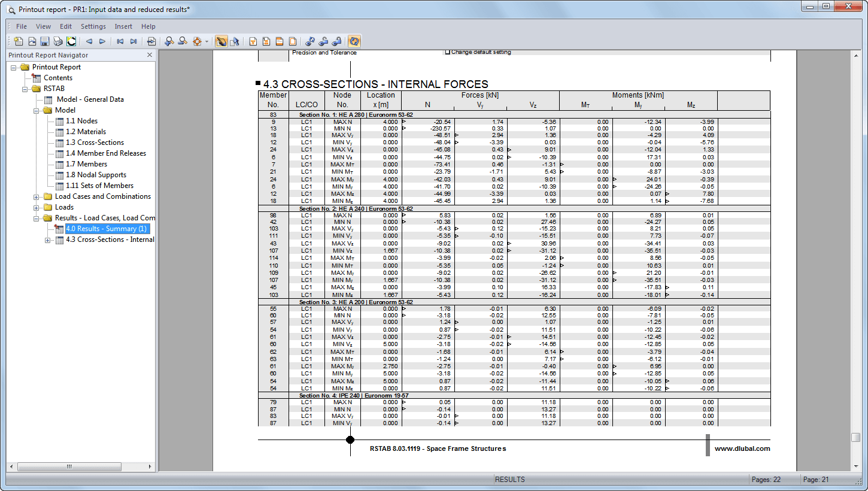Refresh the report with the rightmost toolbar icon

coord(354,41)
